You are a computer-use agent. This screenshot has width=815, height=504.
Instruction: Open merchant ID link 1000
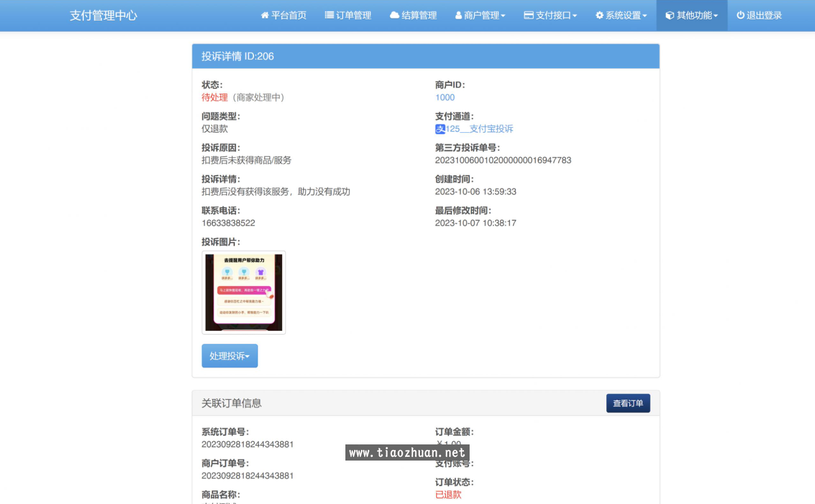(445, 97)
